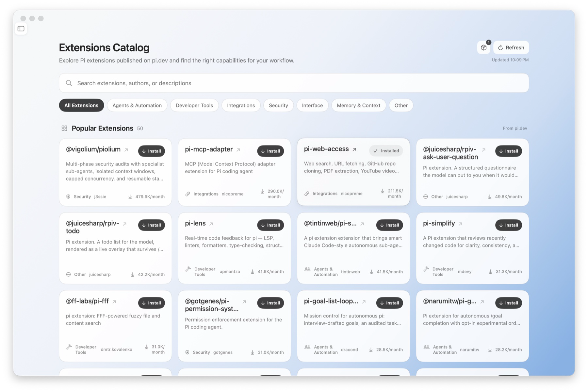The height and width of the screenshot is (392, 588).
Task: Select the Interface filter chip
Action: coord(312,105)
